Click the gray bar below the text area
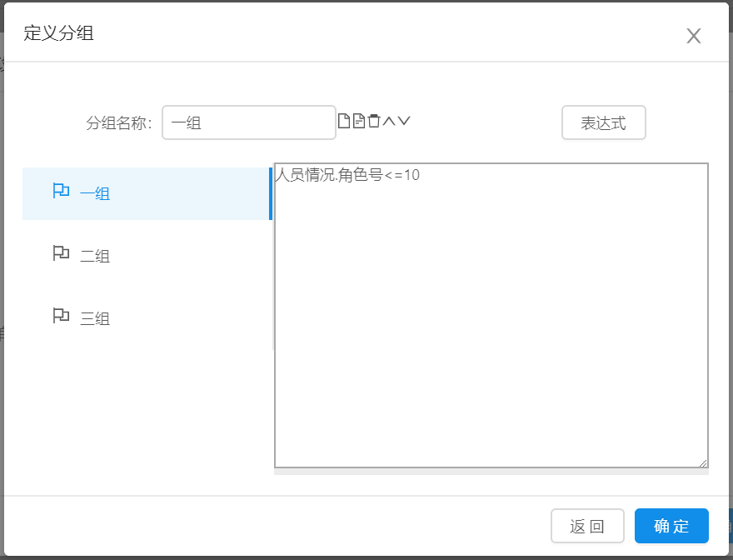 click(x=491, y=472)
